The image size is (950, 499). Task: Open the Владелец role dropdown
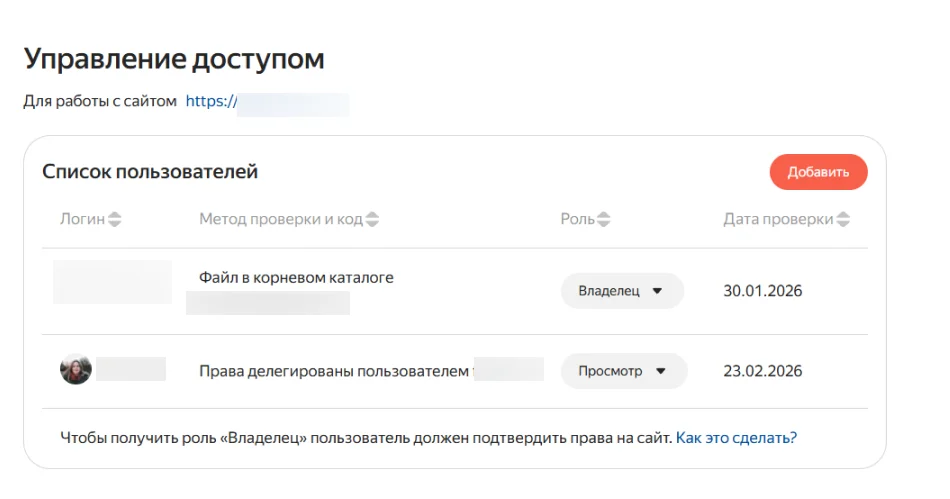click(x=621, y=291)
